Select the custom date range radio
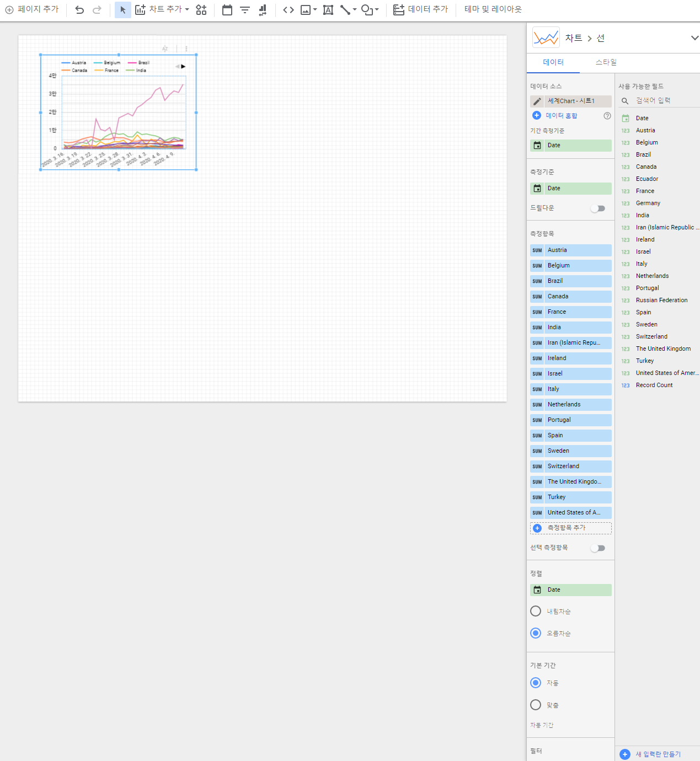This screenshot has width=700, height=761. [536, 705]
